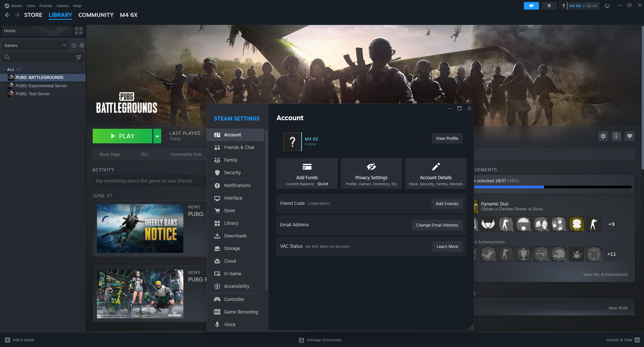Open Account Details card

tap(436, 173)
